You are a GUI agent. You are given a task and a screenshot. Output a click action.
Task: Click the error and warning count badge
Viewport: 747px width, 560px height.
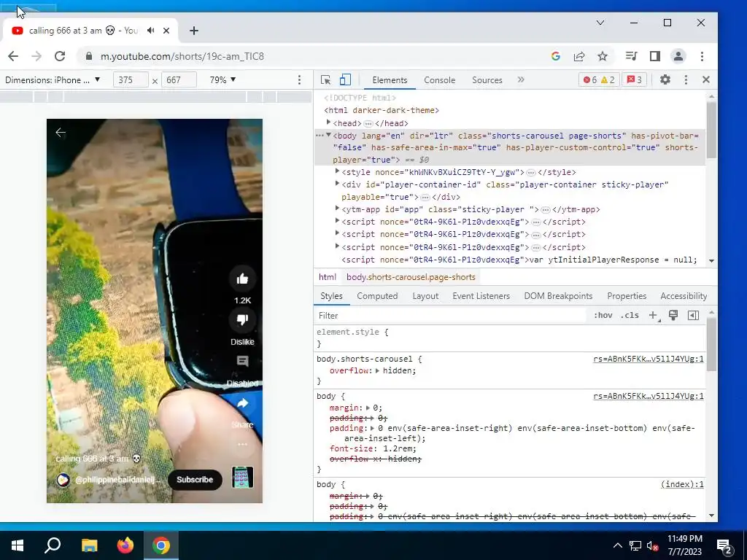(x=599, y=80)
